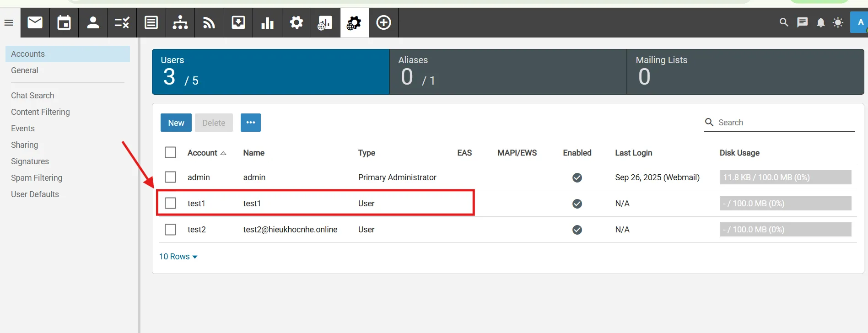Click the New account button
Screen dimensions: 868x333
point(176,123)
